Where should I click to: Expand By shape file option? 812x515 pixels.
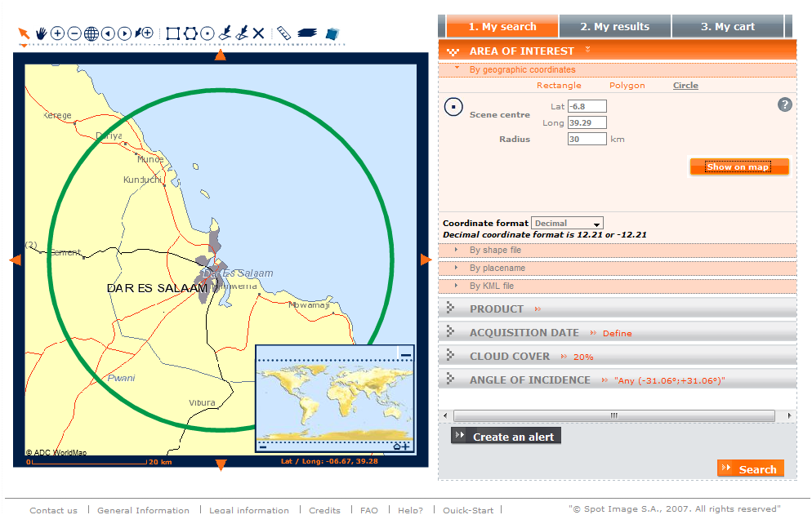tap(618, 250)
